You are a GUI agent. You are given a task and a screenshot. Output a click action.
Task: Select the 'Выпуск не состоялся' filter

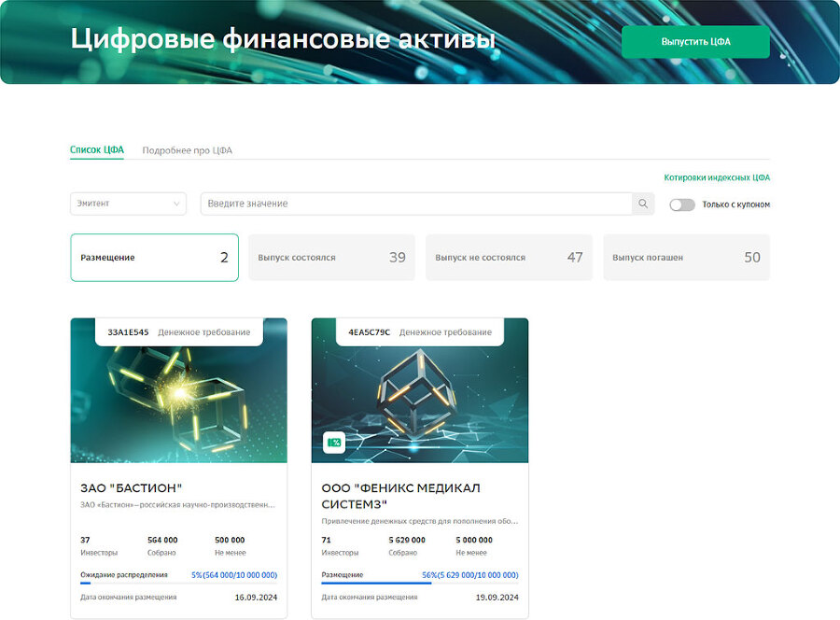509,257
